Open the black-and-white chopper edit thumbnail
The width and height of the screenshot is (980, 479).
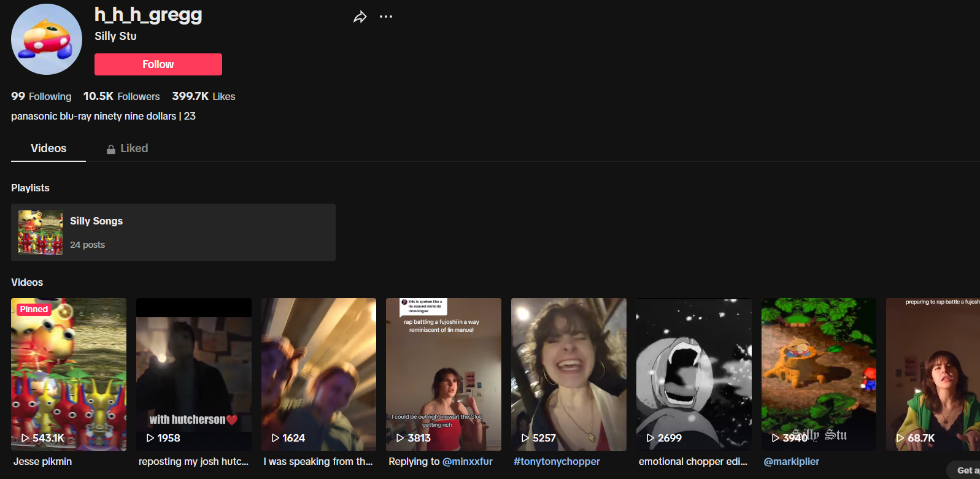[x=694, y=374]
